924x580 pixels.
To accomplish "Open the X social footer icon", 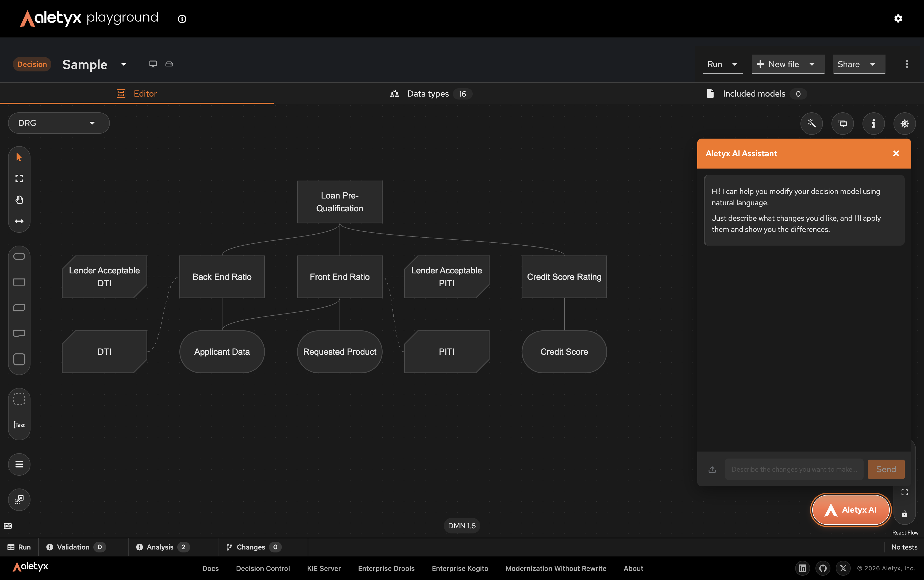I will click(843, 568).
